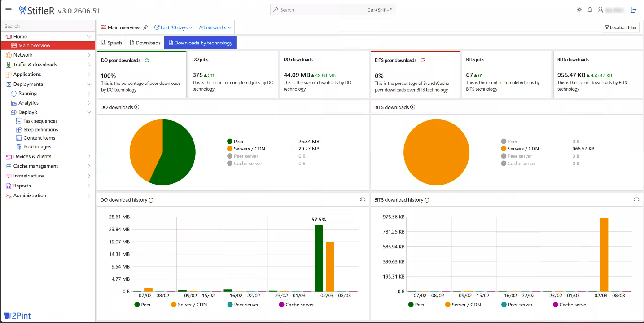This screenshot has height=323, width=644.
Task: Toggle Peer series in BITS history legend
Action: 416,305
